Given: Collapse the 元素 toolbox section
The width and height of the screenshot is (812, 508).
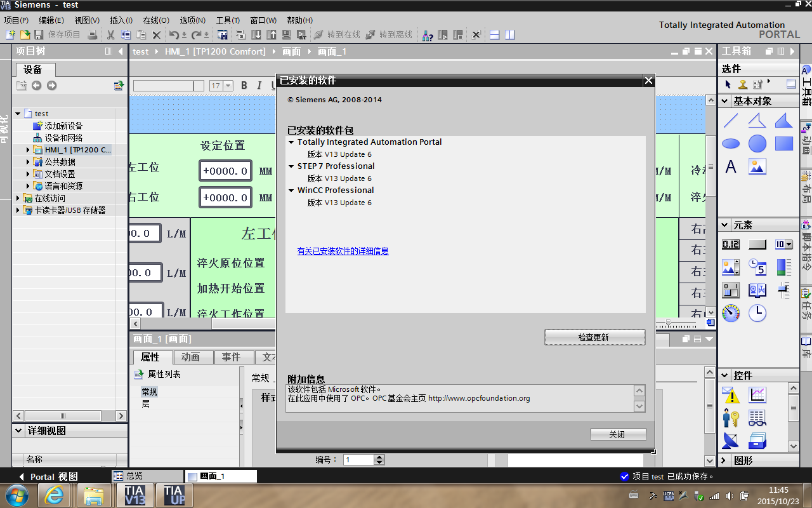Looking at the screenshot, I should tap(725, 225).
